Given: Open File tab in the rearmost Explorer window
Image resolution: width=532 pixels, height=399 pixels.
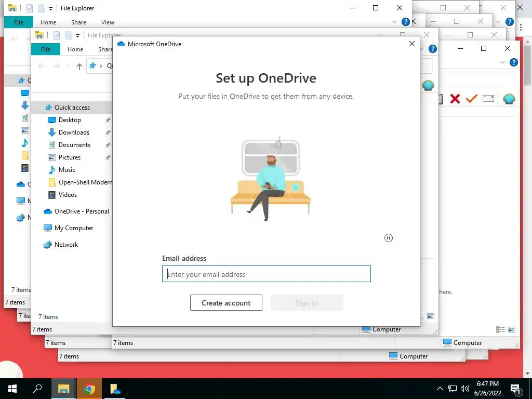Looking at the screenshot, I should coord(19,22).
